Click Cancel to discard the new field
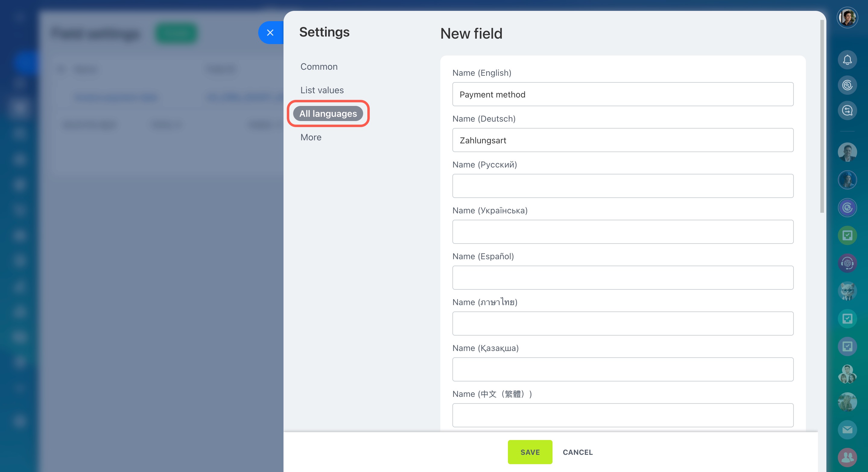The image size is (868, 472). 577,452
